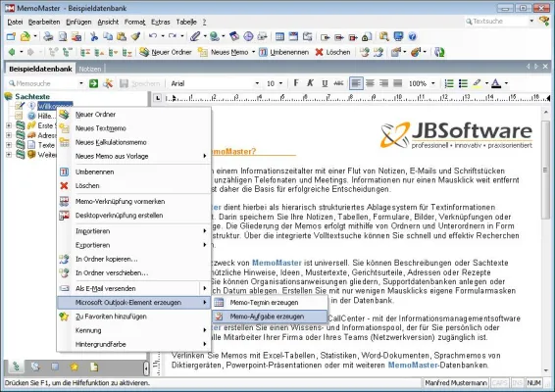The image size is (555, 392).
Task: Toggle center text alignment
Action: click(370, 83)
